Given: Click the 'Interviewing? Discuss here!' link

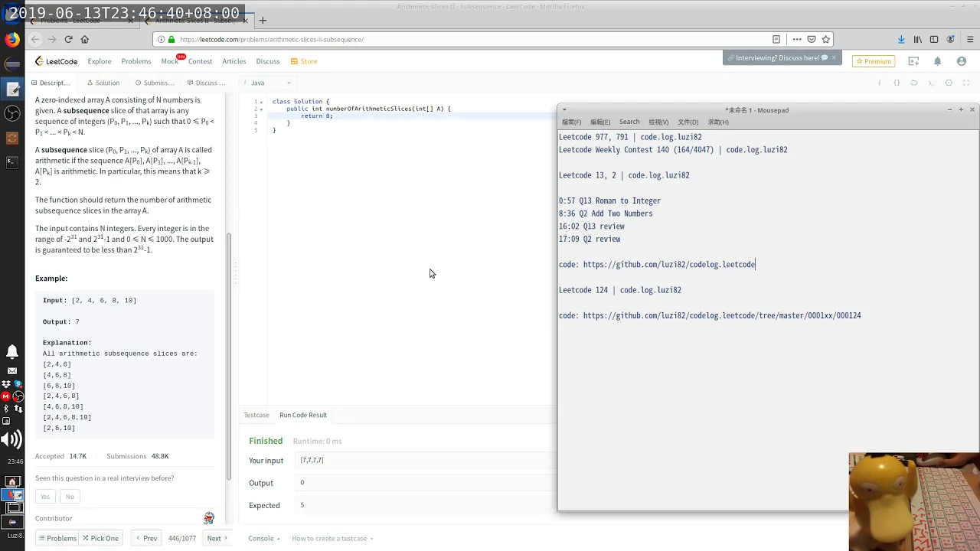Looking at the screenshot, I should 777,58.
